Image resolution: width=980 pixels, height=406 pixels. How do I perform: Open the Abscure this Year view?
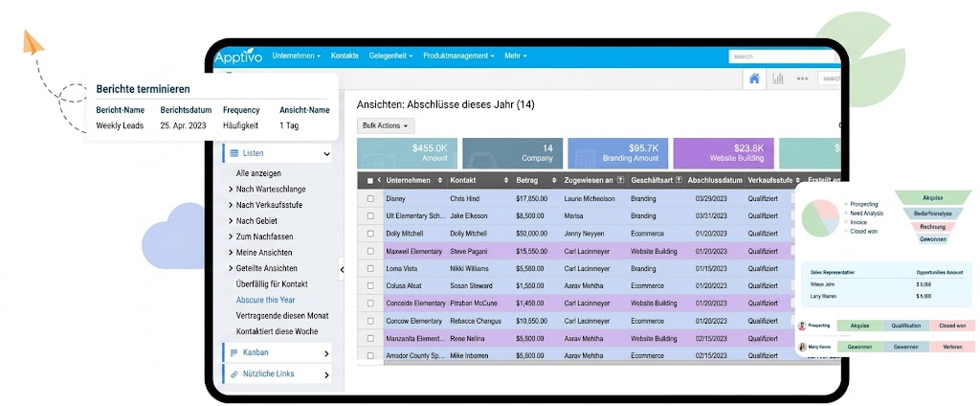click(266, 300)
